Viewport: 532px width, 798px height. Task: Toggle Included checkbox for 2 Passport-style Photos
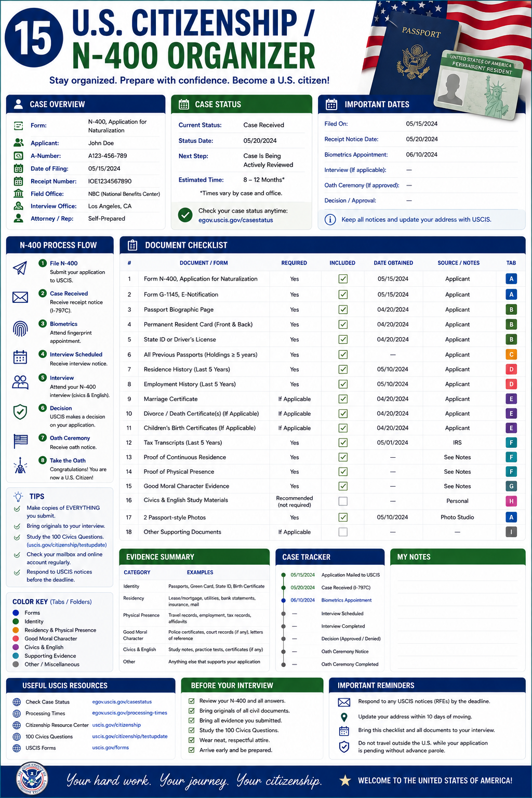coord(343,517)
